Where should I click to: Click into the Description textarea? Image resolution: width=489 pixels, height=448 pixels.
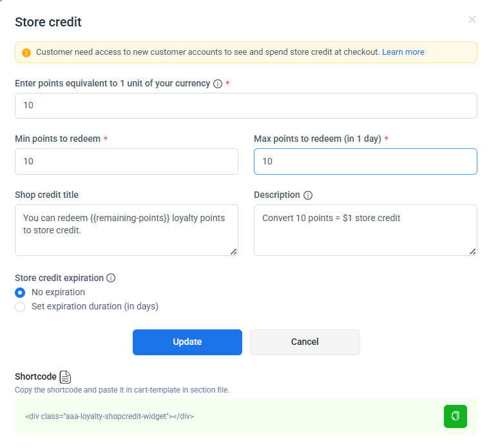click(365, 229)
